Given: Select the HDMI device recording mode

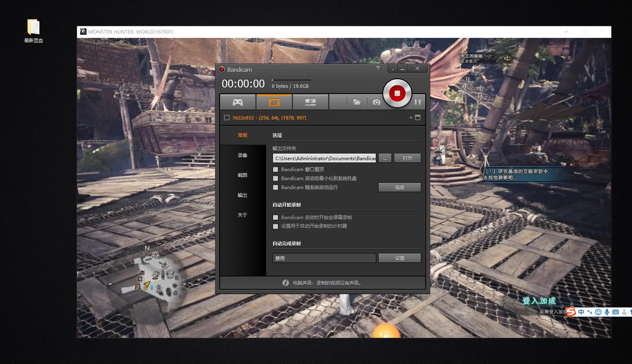Looking at the screenshot, I should (310, 102).
